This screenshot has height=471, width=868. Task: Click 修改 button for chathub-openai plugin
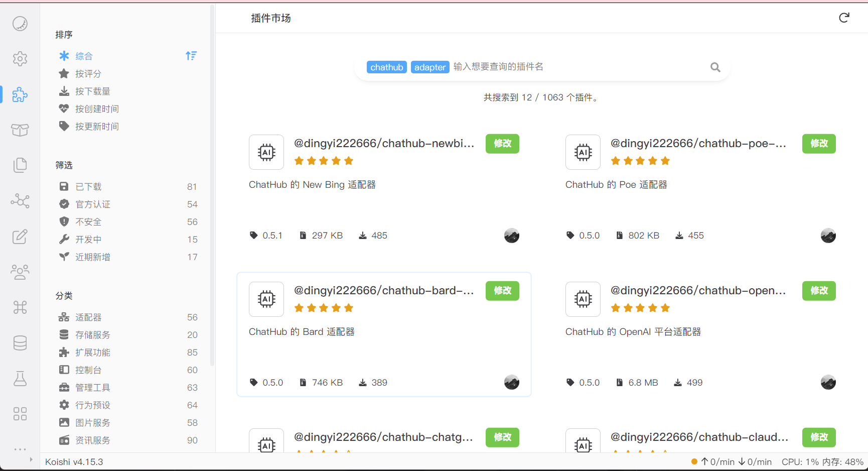(x=819, y=291)
